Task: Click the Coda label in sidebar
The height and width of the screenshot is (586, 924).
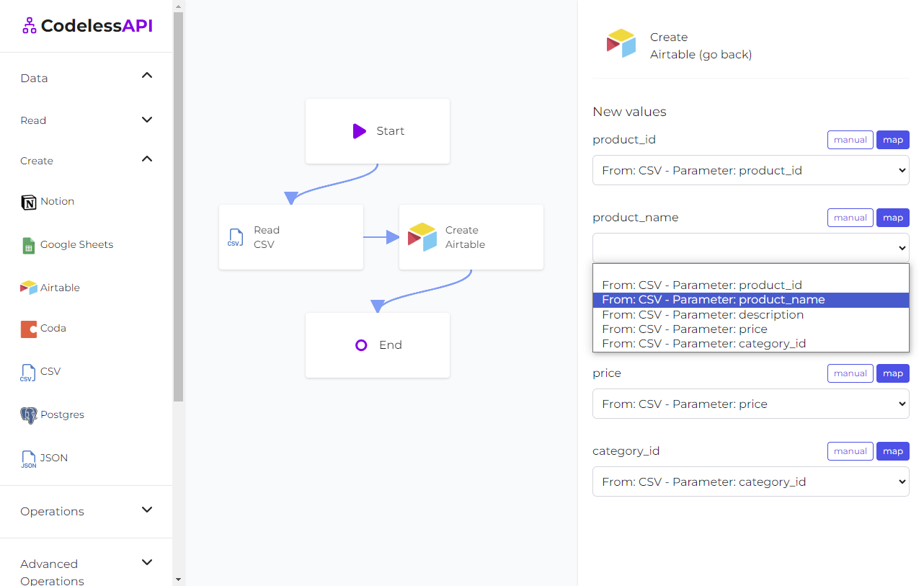Action: pyautogui.click(x=53, y=329)
